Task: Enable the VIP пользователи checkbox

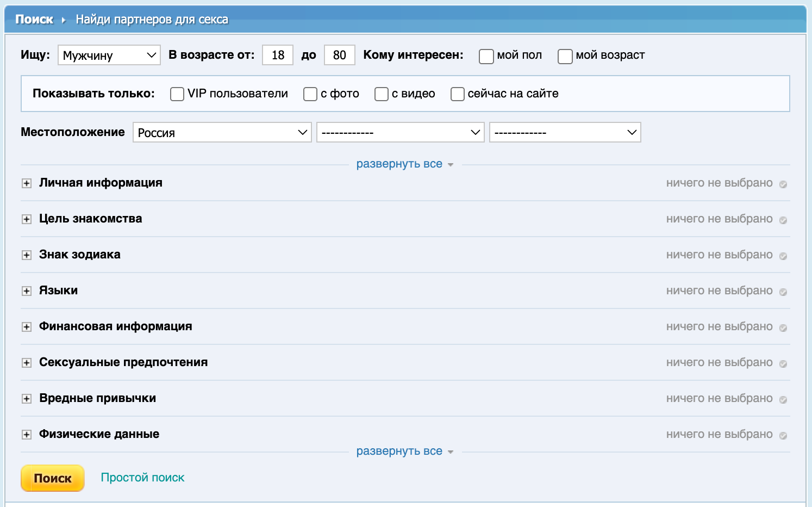Action: [177, 94]
